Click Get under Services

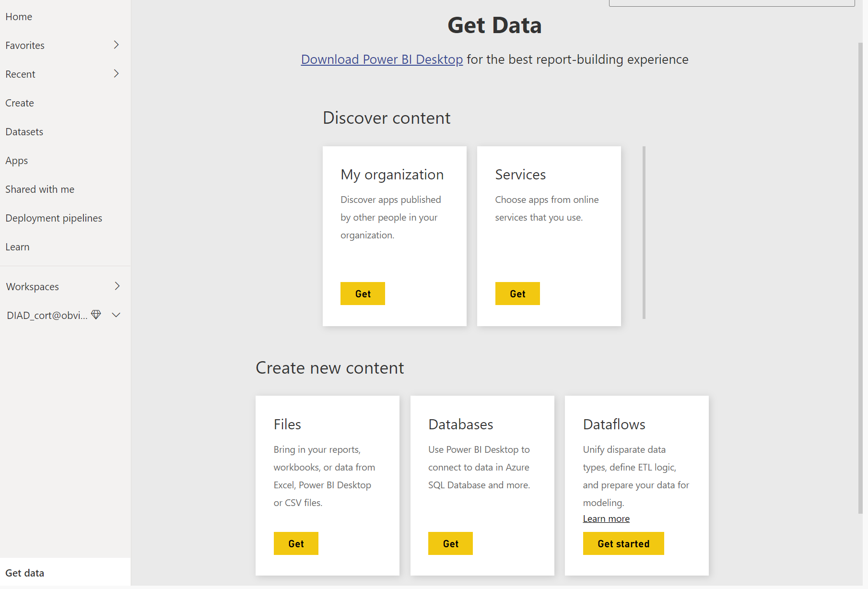[x=517, y=293]
